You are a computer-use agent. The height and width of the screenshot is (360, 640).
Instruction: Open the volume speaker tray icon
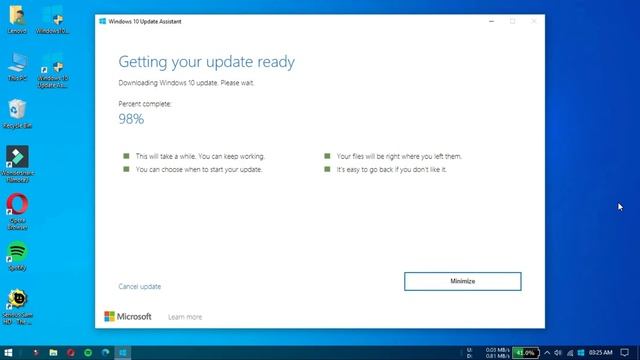(x=558, y=353)
